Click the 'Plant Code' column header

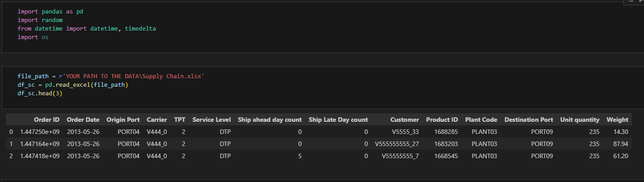[x=481, y=120]
